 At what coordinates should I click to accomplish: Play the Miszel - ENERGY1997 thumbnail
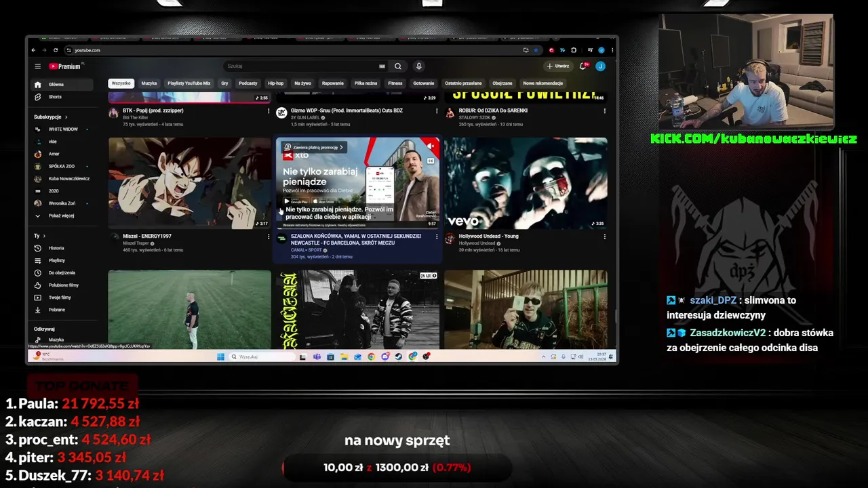(190, 183)
